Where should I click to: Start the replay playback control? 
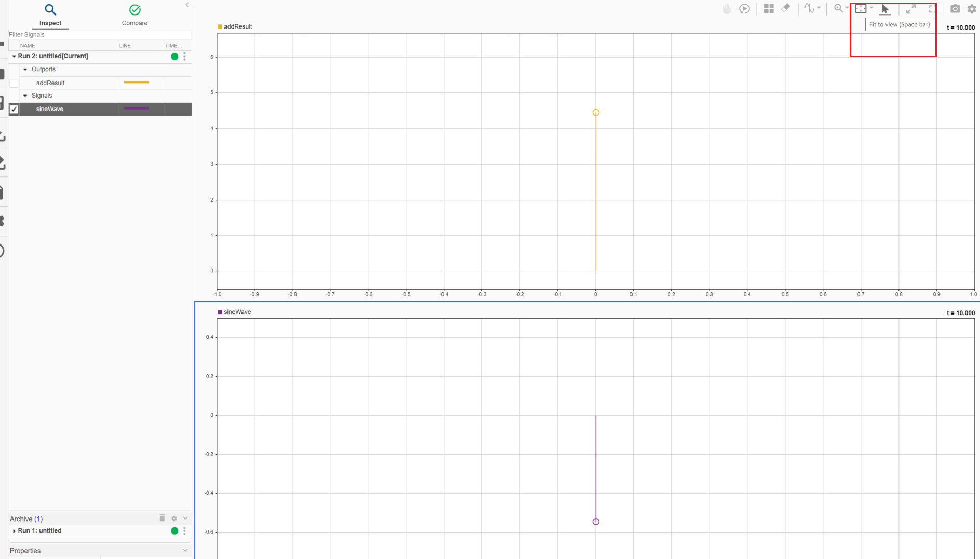tap(745, 8)
